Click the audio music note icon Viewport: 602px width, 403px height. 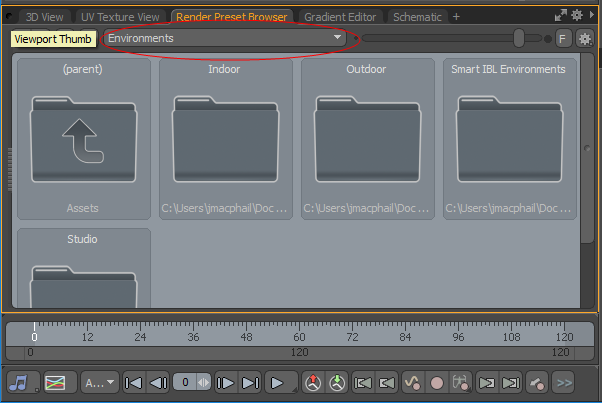[19, 382]
